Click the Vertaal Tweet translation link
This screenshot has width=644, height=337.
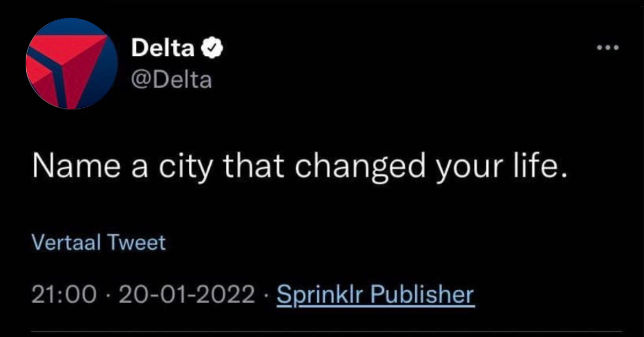(99, 243)
